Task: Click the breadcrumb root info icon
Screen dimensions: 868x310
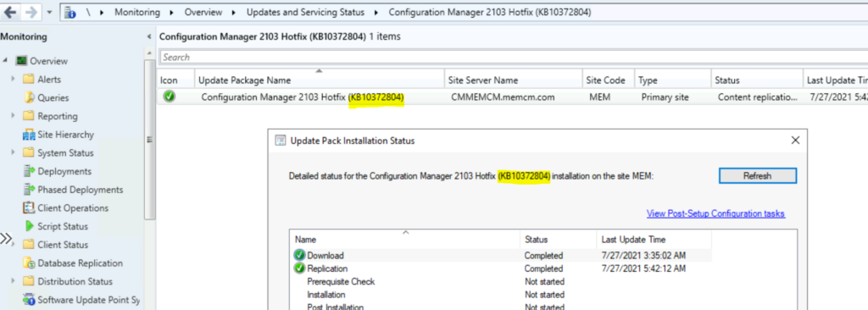Action: (70, 12)
